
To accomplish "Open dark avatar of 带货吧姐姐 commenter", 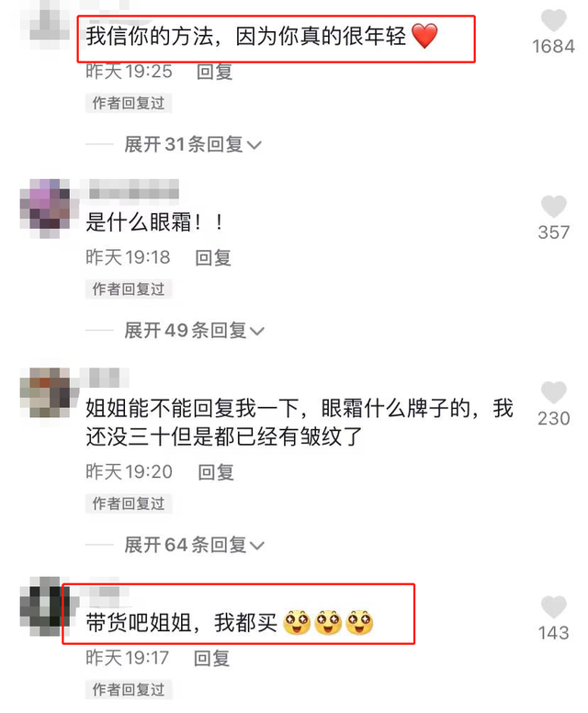I will point(45,606).
